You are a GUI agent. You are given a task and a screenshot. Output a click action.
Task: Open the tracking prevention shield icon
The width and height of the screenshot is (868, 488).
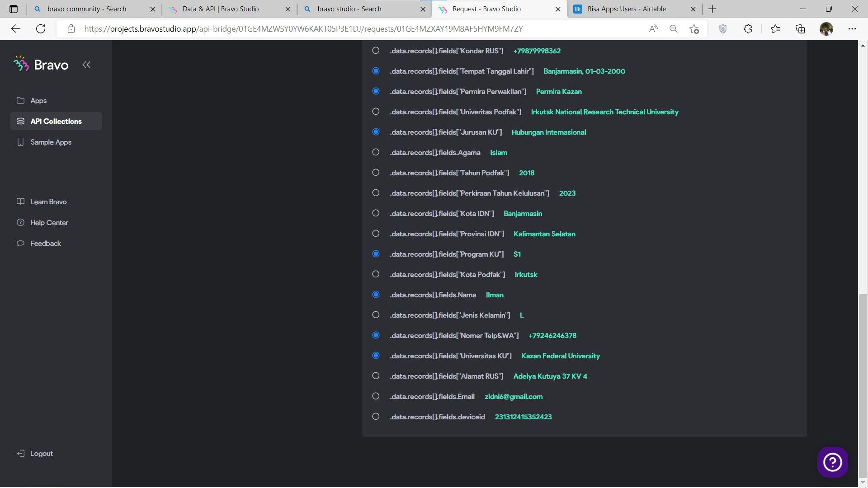tap(722, 29)
